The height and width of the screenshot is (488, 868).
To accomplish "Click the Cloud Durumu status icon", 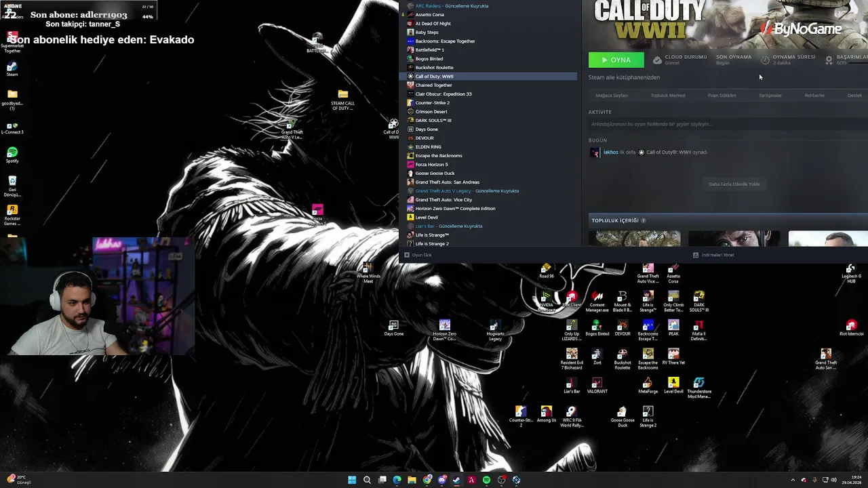I will 657,60.
